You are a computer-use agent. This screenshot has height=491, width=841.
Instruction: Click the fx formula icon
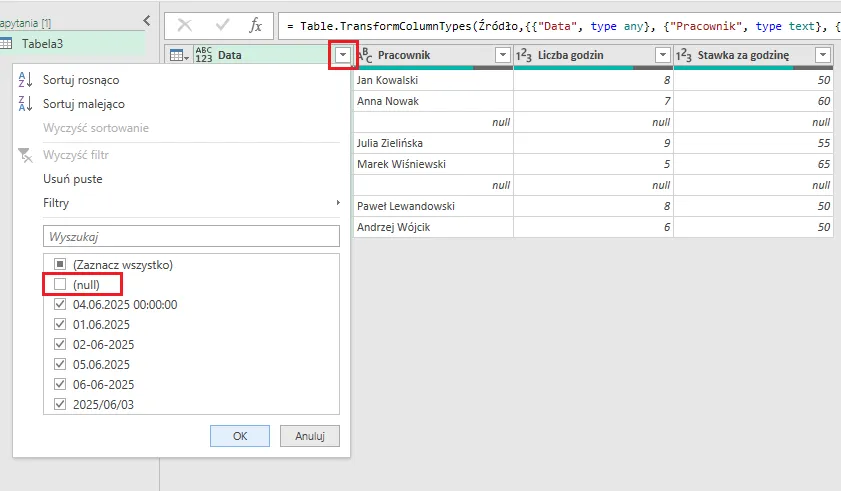(256, 26)
